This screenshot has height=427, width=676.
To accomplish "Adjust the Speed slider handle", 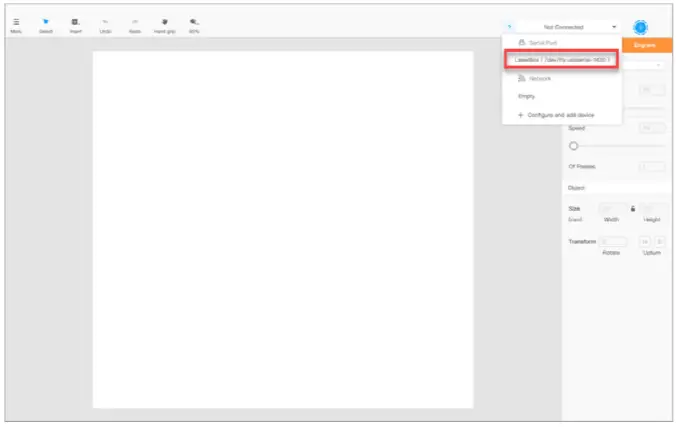I will (573, 146).
